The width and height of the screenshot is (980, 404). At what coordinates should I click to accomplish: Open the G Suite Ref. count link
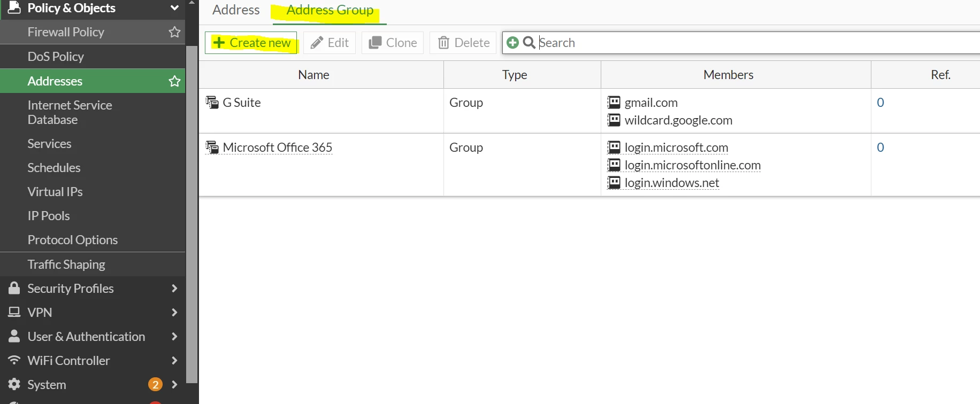pos(881,103)
